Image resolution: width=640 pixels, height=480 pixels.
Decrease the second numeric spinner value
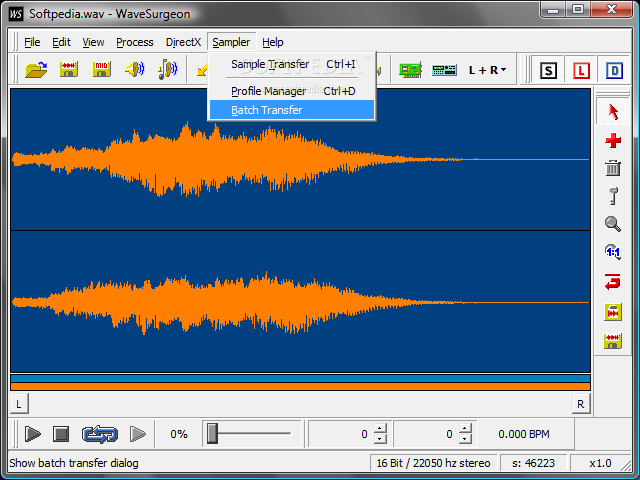pos(465,439)
